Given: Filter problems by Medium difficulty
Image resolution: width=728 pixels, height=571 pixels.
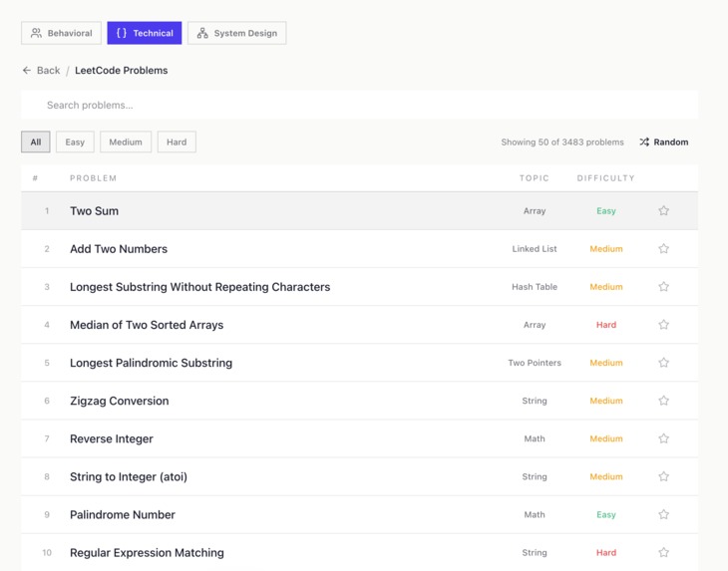Looking at the screenshot, I should (126, 142).
